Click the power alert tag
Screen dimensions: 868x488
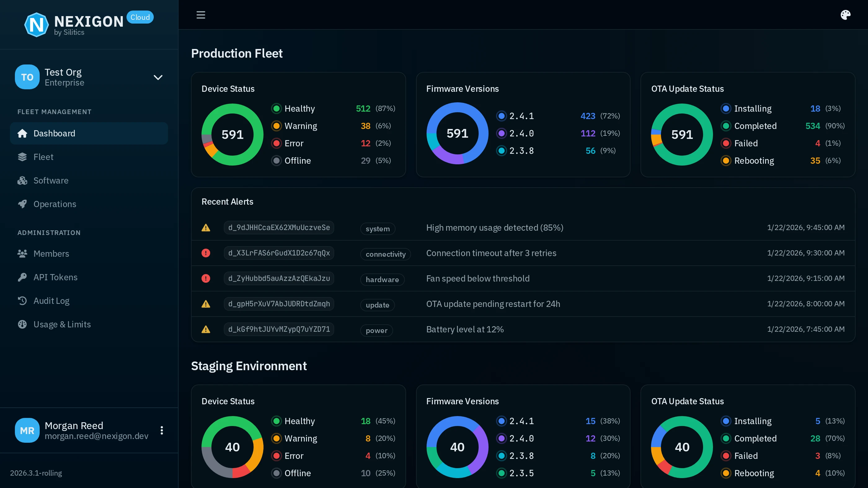376,330
